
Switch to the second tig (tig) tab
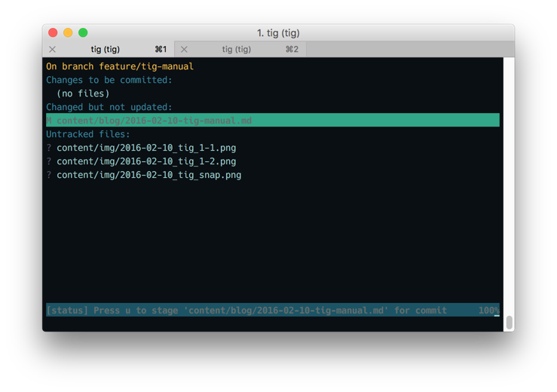coord(240,50)
